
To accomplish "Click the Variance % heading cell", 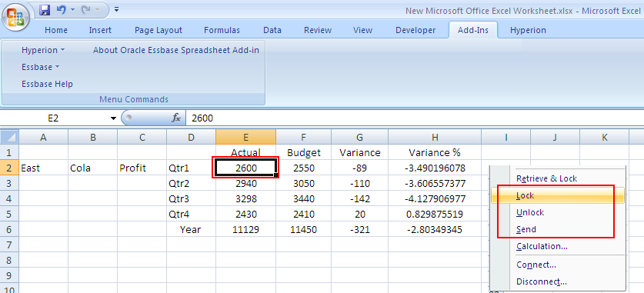I will (x=435, y=153).
